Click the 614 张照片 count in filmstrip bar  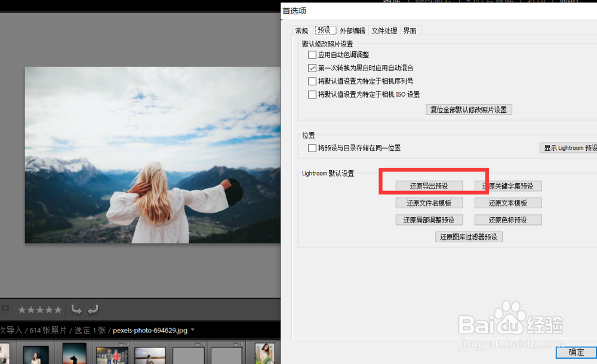click(x=48, y=330)
